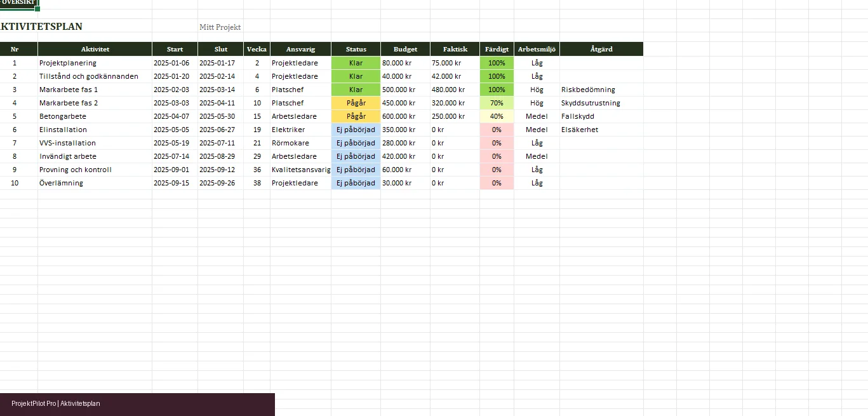Select the Riskbedömning action cell
Viewport: 868px width, 416px height.
pos(601,90)
